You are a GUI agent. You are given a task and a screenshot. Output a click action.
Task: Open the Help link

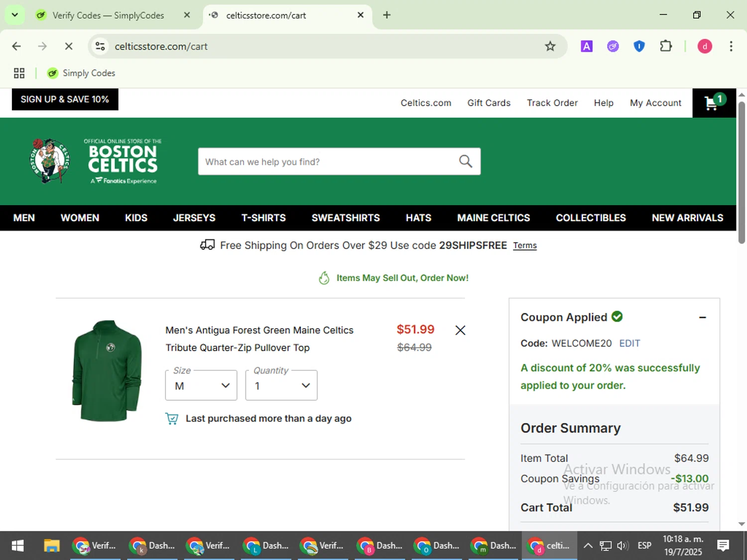click(604, 103)
